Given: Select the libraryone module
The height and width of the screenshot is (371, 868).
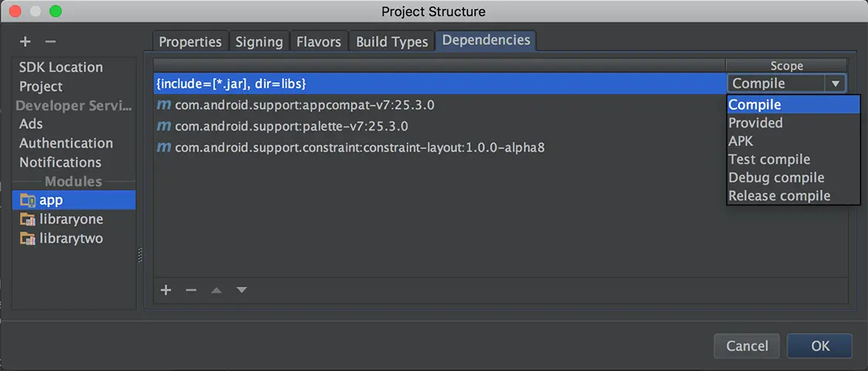Looking at the screenshot, I should tap(70, 220).
